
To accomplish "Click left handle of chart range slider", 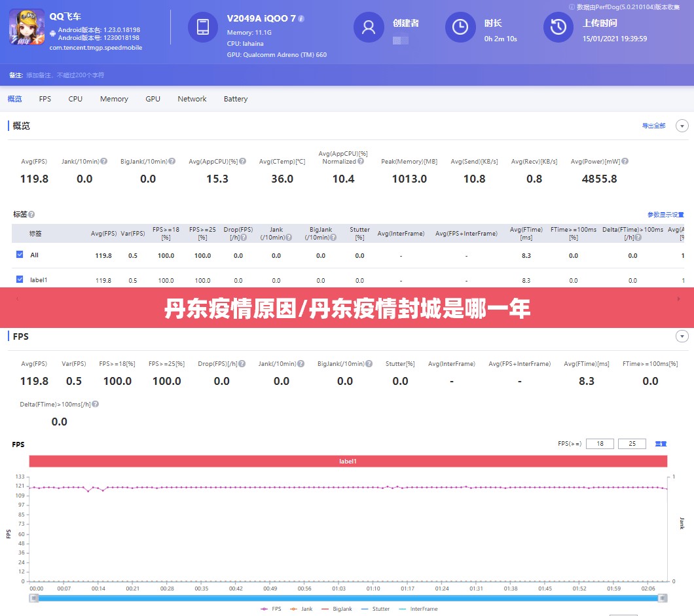I will click(34, 598).
